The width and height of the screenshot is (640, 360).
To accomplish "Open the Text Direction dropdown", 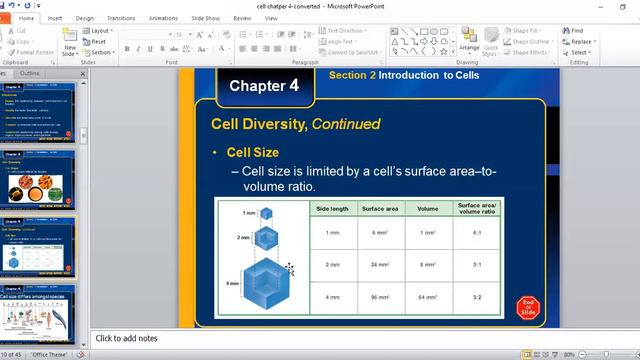I will [x=342, y=31].
